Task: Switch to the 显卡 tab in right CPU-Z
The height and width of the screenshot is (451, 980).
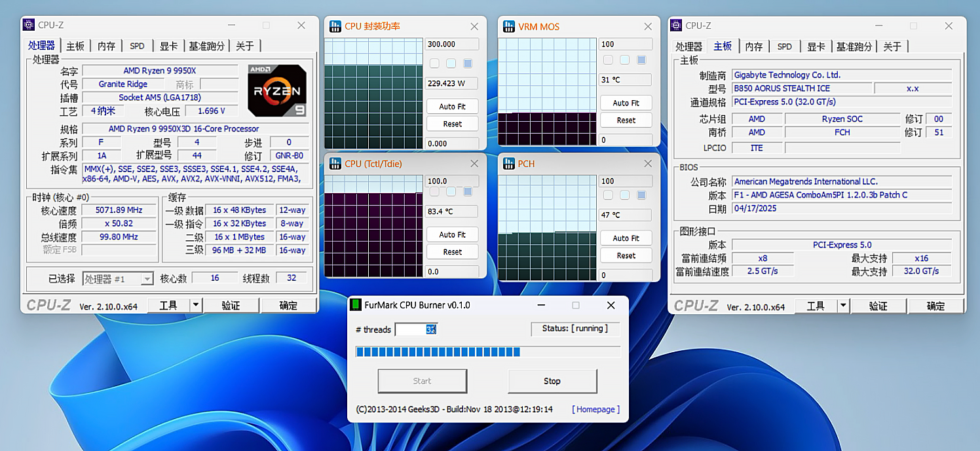Action: click(816, 47)
